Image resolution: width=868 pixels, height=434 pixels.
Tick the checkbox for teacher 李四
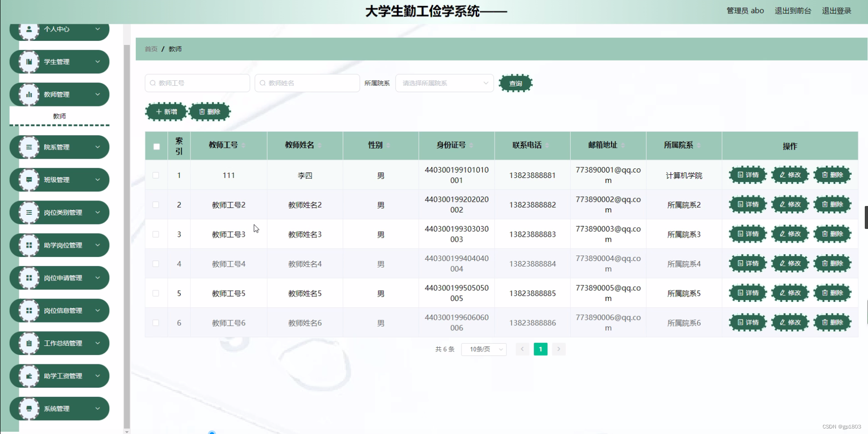pos(156,175)
